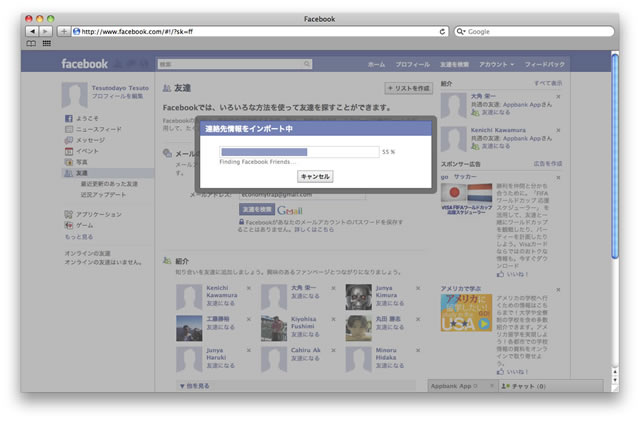The image size is (640, 421).
Task: Click the ようこそ Facebook icon in the sidebar
Action: (x=69, y=118)
